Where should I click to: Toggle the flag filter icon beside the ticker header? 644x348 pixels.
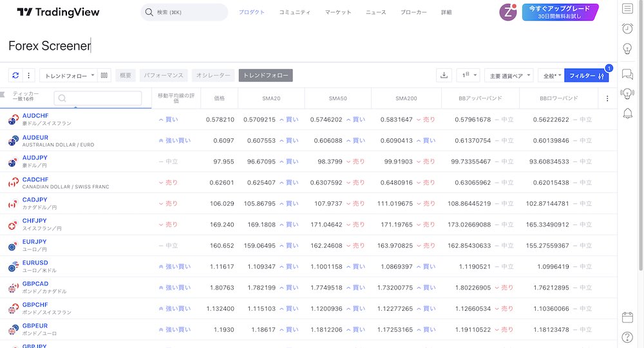[3, 95]
